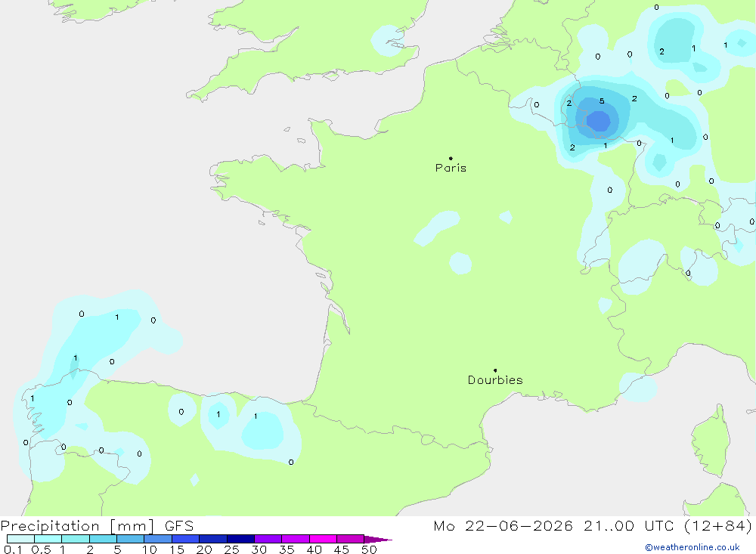This screenshot has width=756, height=554.
Task: Click the Precipitation [mm] GFS title
Action: click(x=97, y=526)
